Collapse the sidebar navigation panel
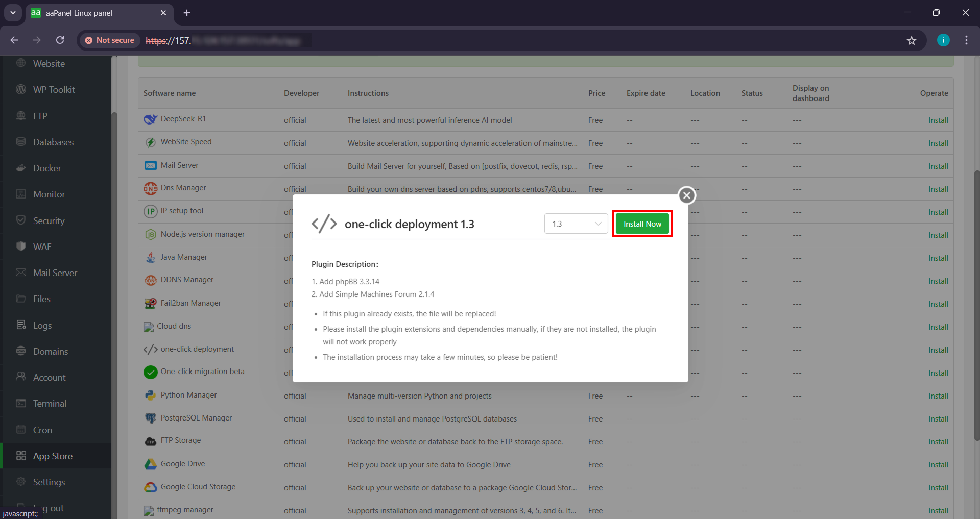The height and width of the screenshot is (519, 980). click(13, 13)
